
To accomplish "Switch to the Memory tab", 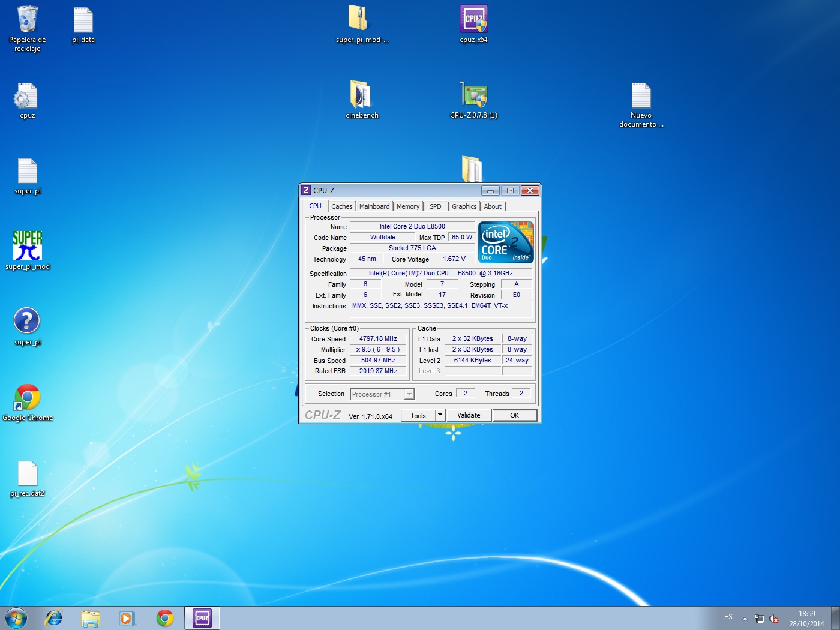I will (x=408, y=206).
